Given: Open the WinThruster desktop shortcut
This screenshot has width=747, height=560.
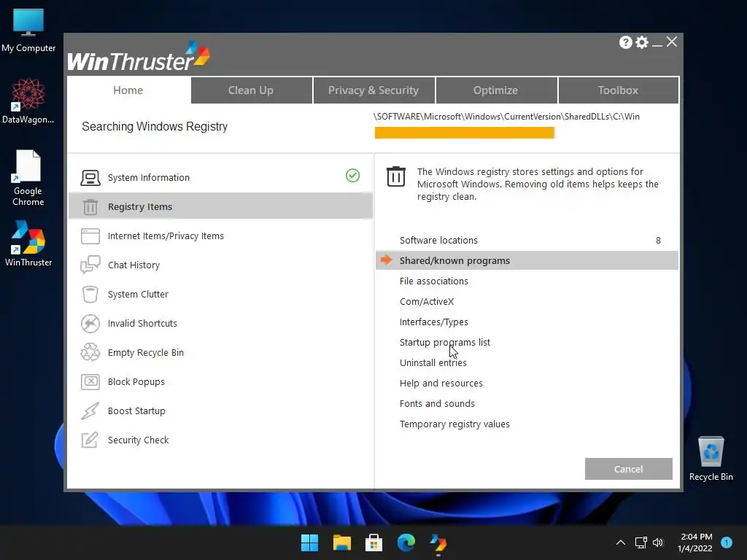Looking at the screenshot, I should pos(28,244).
